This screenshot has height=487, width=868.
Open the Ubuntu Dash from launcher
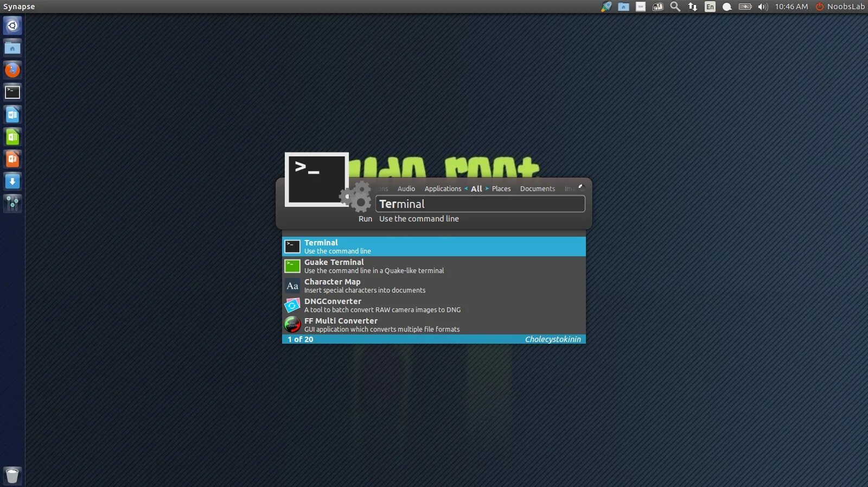[12, 26]
